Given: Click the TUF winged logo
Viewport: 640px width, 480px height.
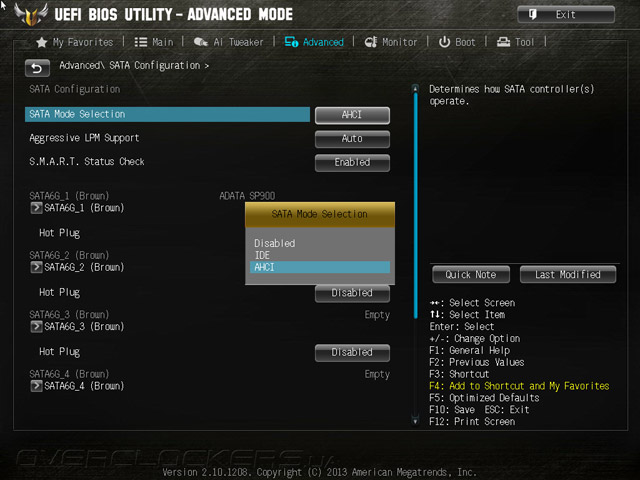Looking at the screenshot, I should click(31, 15).
